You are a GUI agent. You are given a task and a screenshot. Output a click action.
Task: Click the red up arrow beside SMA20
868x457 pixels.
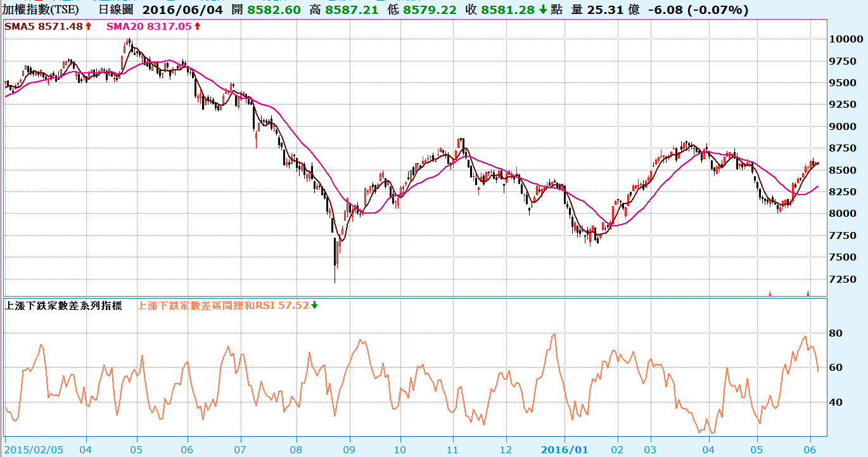(197, 26)
